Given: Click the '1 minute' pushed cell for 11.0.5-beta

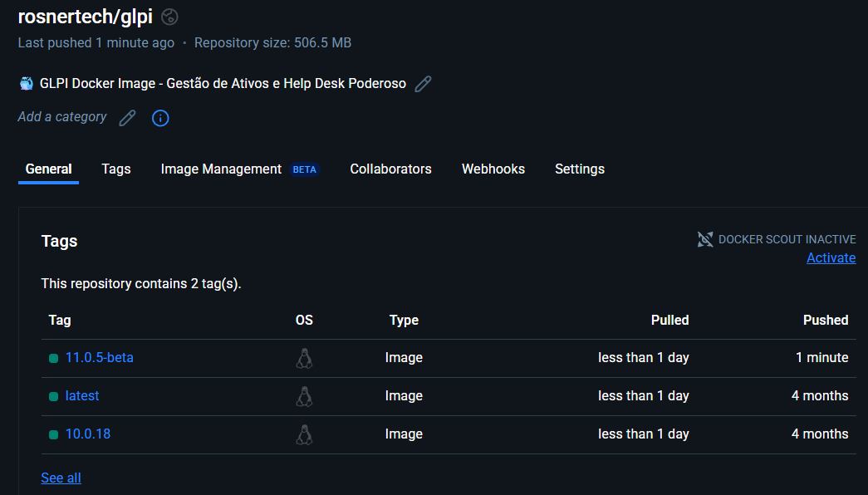Looking at the screenshot, I should [x=822, y=358].
